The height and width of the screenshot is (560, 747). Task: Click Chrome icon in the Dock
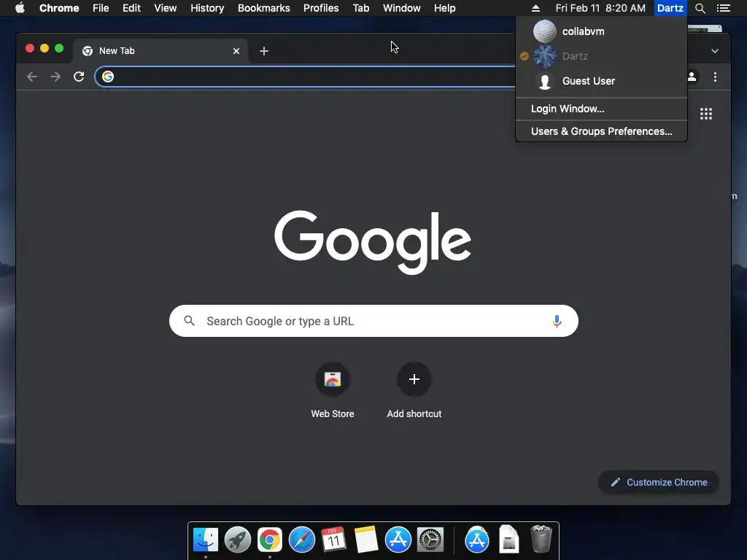(x=270, y=540)
